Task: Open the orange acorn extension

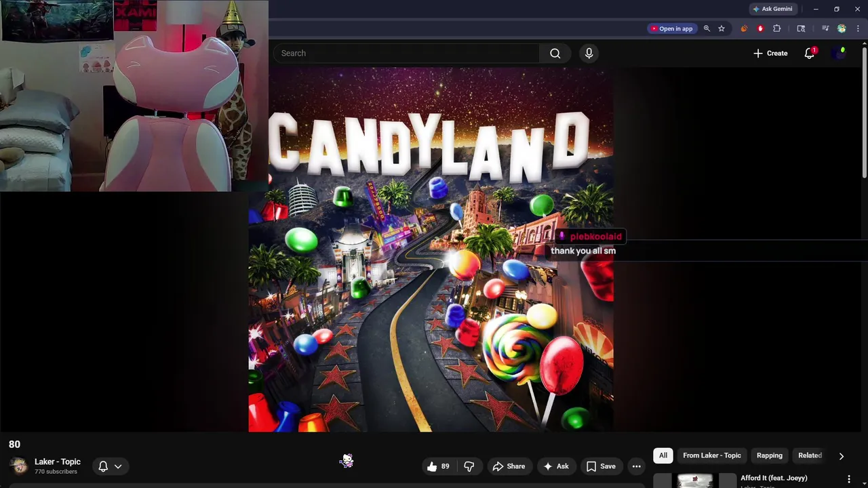Action: (744, 28)
